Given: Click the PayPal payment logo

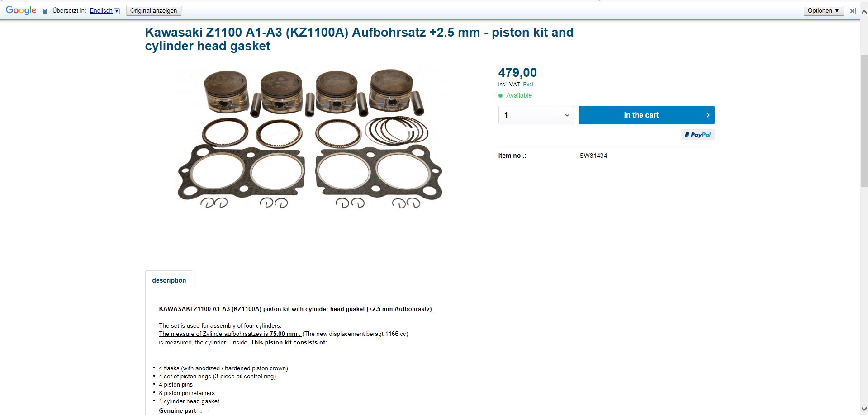Looking at the screenshot, I should pyautogui.click(x=697, y=135).
